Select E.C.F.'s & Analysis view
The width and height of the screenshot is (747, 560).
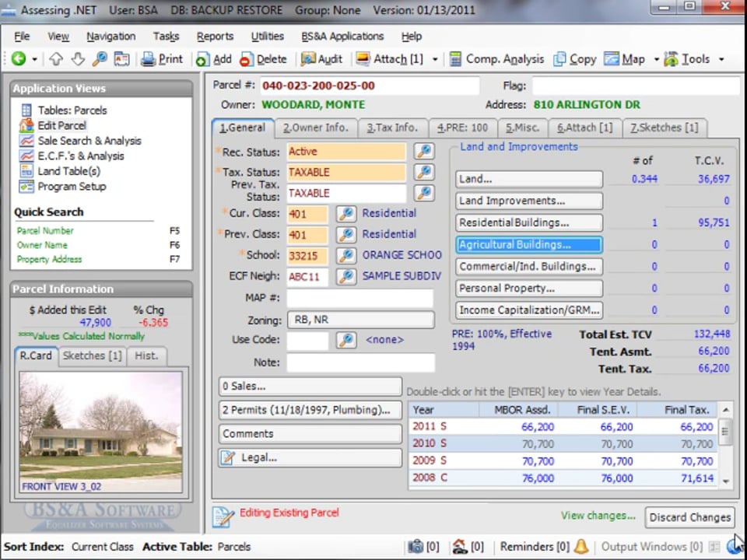72,156
